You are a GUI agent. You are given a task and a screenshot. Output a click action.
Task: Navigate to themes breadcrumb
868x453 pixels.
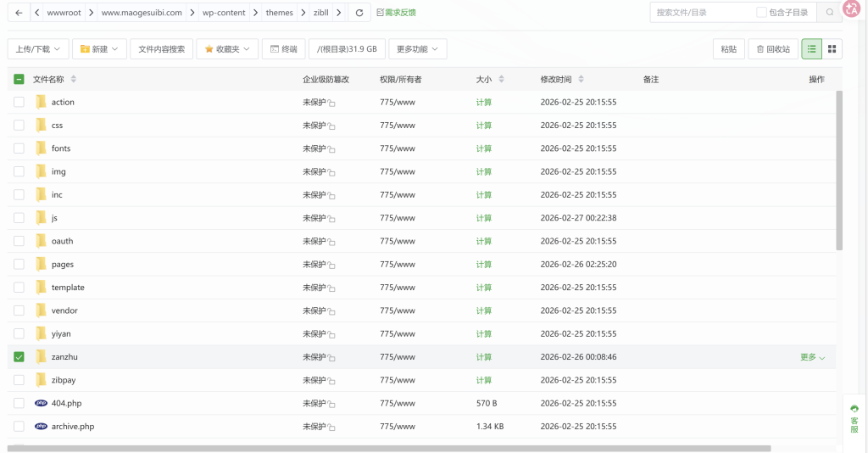tap(279, 13)
